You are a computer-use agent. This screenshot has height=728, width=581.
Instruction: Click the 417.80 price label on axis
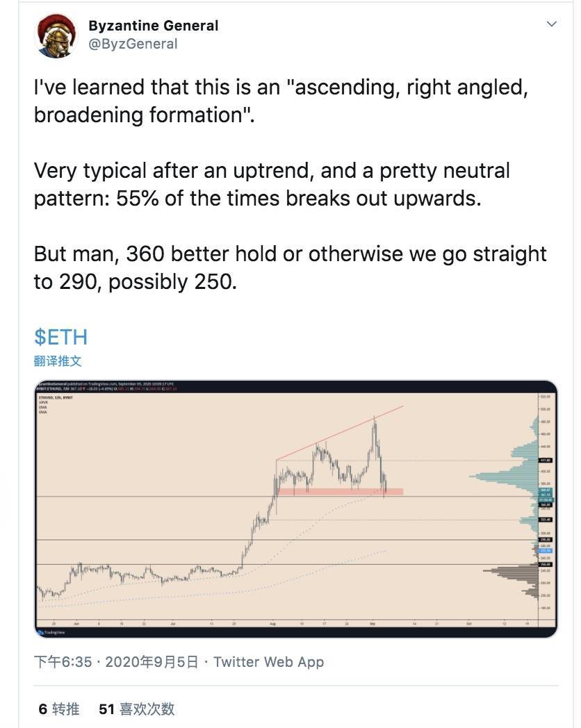546,460
